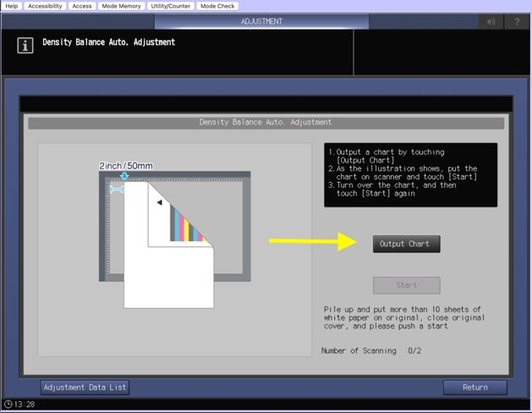
Task: Select the Access menu item
Action: click(82, 6)
